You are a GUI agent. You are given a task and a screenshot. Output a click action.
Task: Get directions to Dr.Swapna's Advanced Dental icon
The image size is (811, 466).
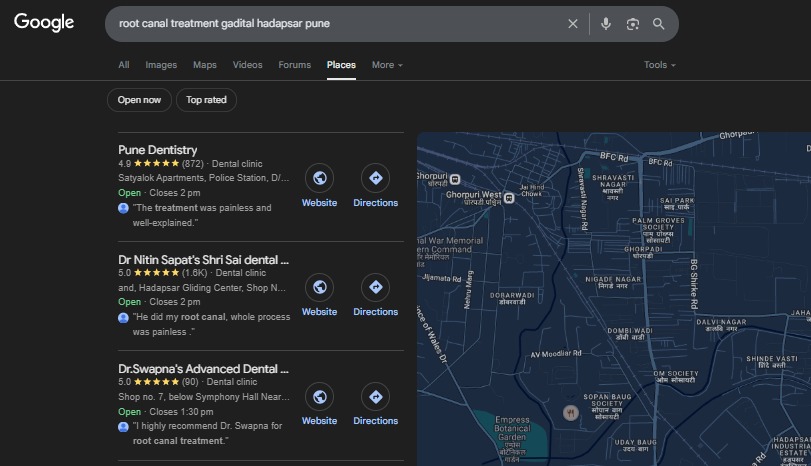pyautogui.click(x=376, y=397)
